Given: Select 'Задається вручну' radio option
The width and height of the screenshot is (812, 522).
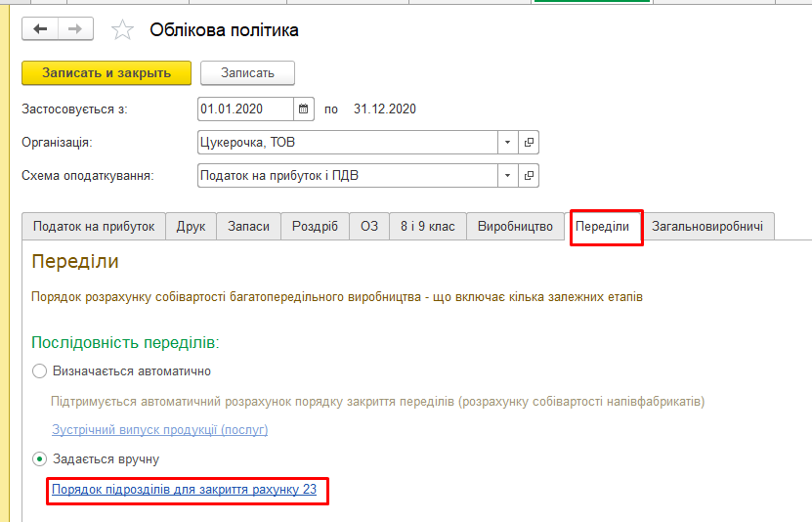Looking at the screenshot, I should pos(40,458).
